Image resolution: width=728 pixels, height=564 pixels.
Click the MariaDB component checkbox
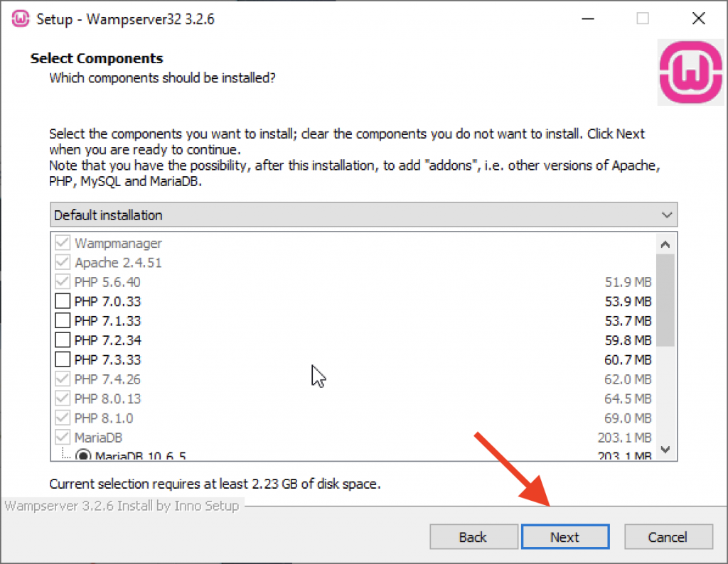[x=63, y=438]
